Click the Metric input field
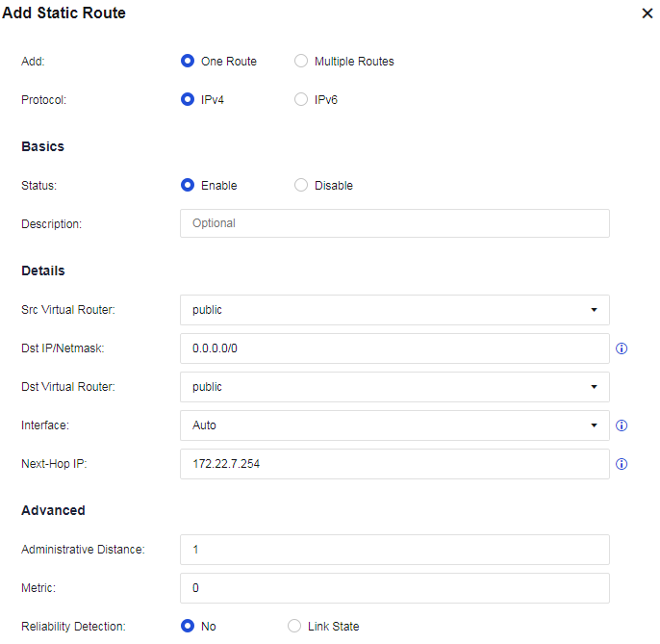The width and height of the screenshot is (660, 644). 394,587
